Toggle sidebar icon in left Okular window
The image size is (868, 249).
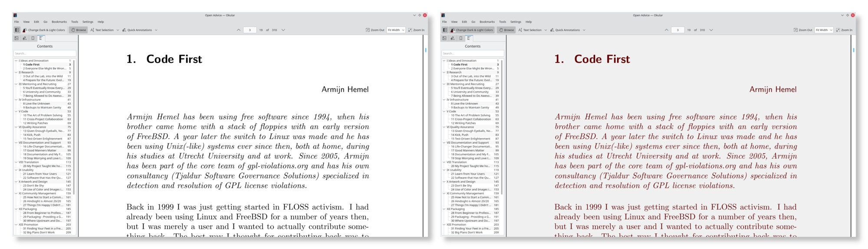click(x=17, y=30)
